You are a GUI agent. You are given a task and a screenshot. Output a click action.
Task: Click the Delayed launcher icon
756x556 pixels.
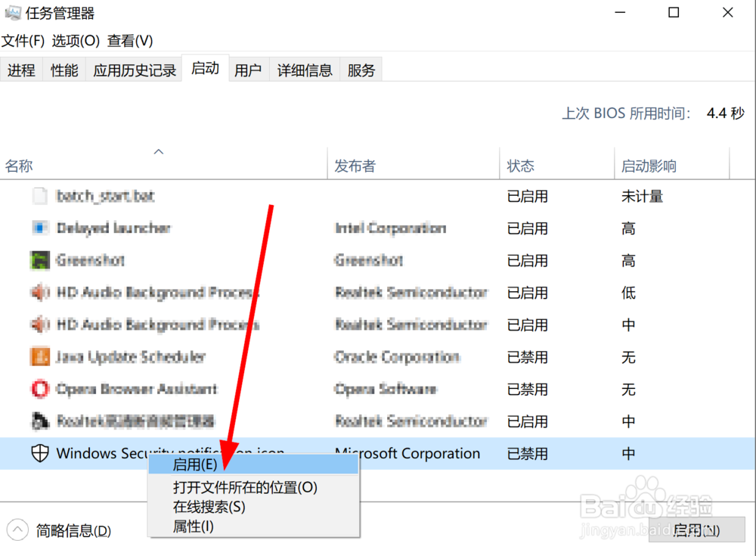pos(39,228)
